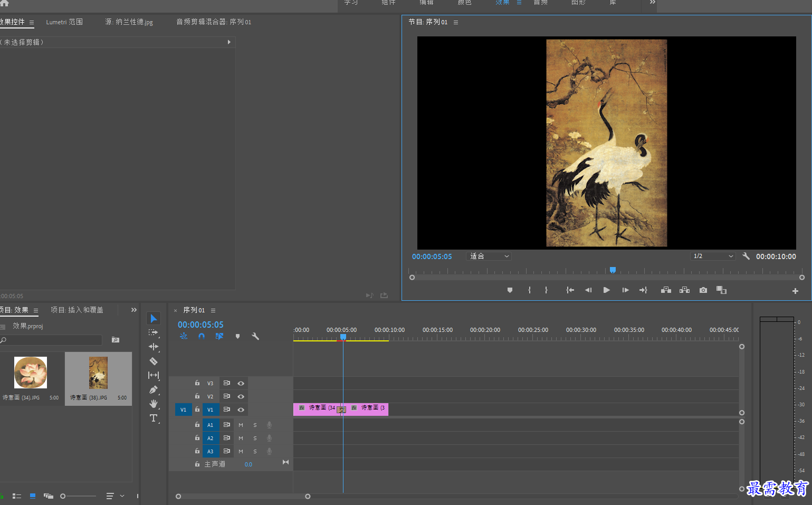Open timeline display settings wrench
The image size is (812, 505).
pyautogui.click(x=255, y=336)
